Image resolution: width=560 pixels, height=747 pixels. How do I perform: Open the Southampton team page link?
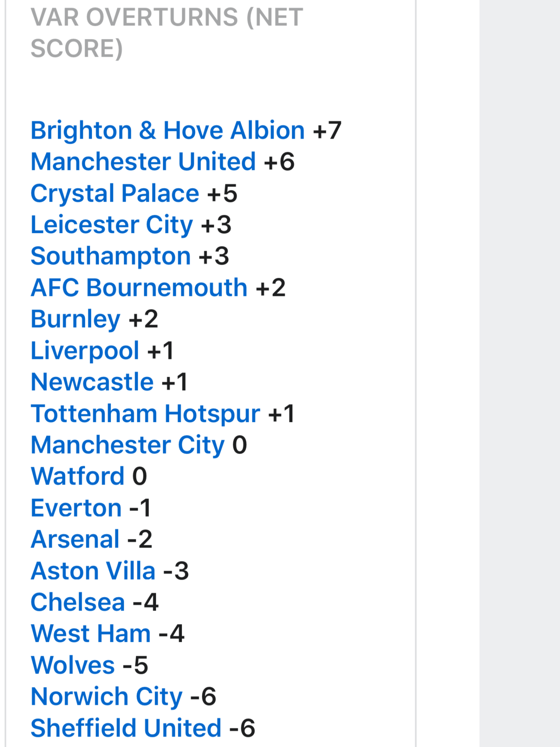(111, 256)
